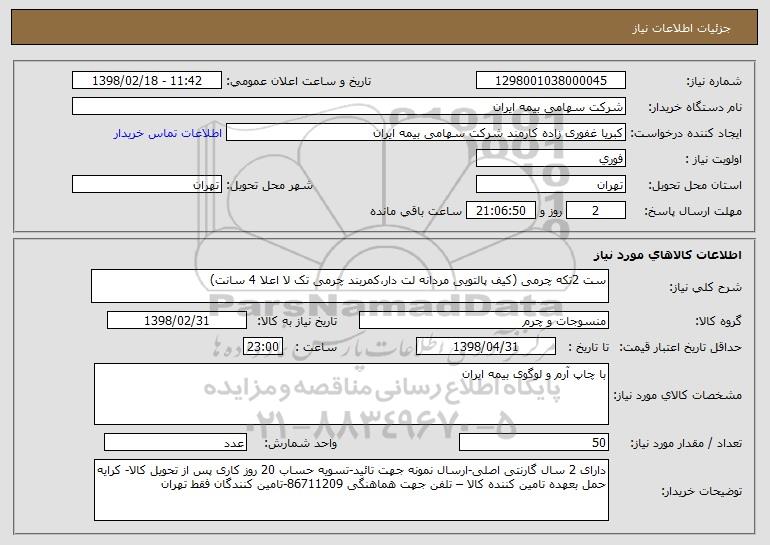Click the label مهلت ارسال پاسخ
Image resolution: width=770 pixels, height=545 pixels.
point(693,211)
